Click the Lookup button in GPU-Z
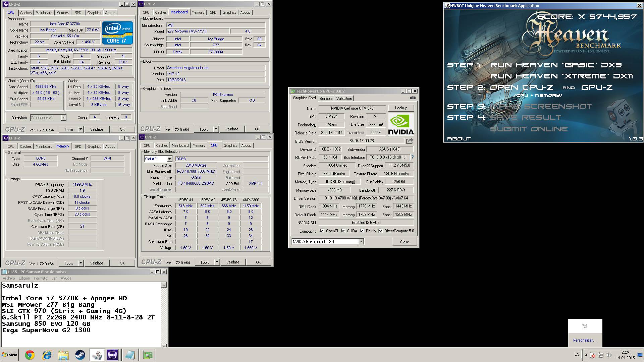The width and height of the screenshot is (644, 362). pyautogui.click(x=401, y=108)
